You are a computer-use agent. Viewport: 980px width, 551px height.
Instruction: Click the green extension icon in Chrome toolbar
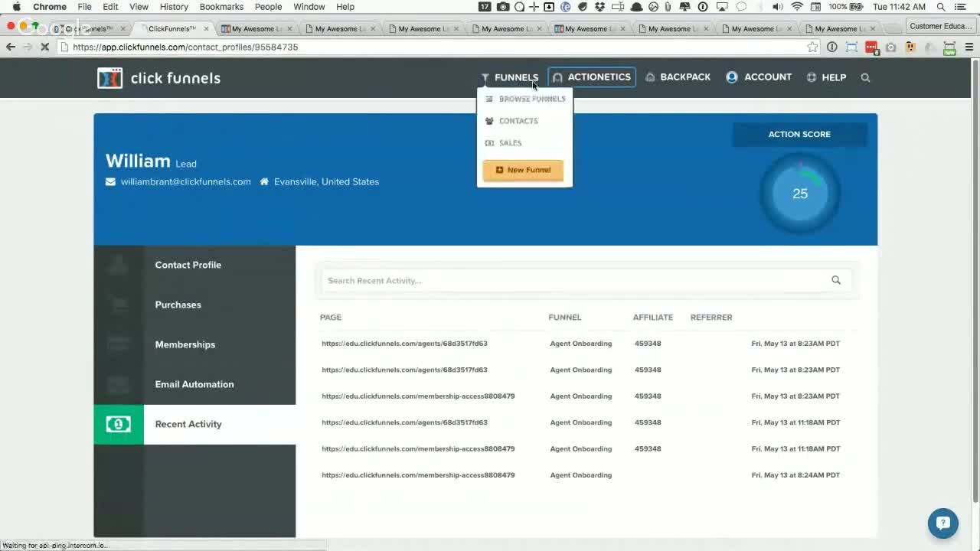pyautogui.click(x=949, y=47)
